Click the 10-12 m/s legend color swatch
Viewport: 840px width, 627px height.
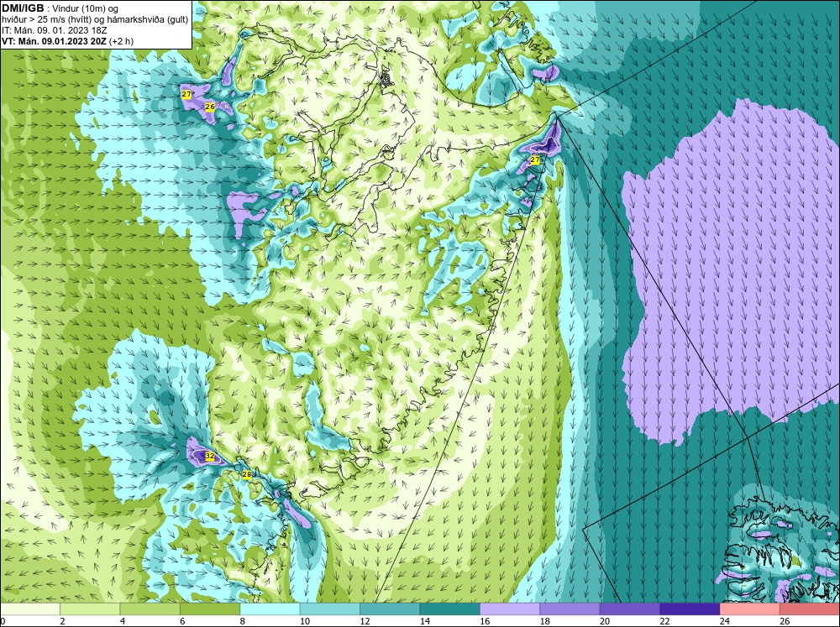point(330,609)
